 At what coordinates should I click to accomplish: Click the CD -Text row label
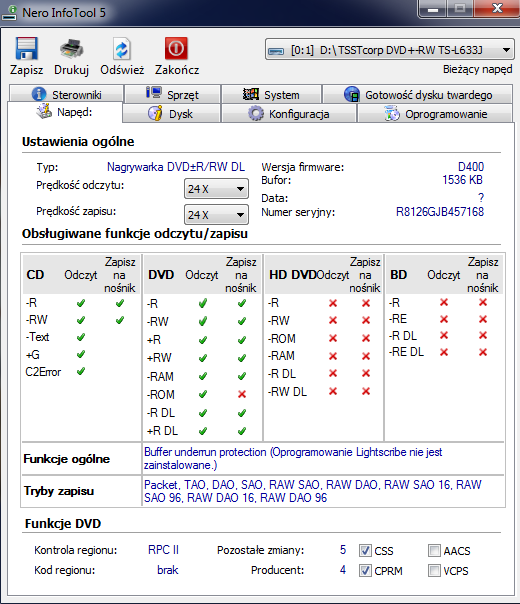point(37,337)
